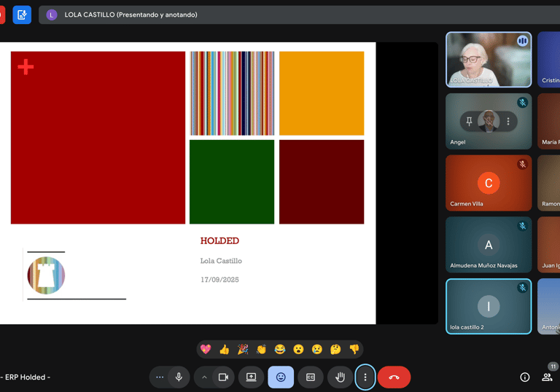Send clapping hands reaction
Image resolution: width=560 pixels, height=392 pixels.
coord(262,349)
